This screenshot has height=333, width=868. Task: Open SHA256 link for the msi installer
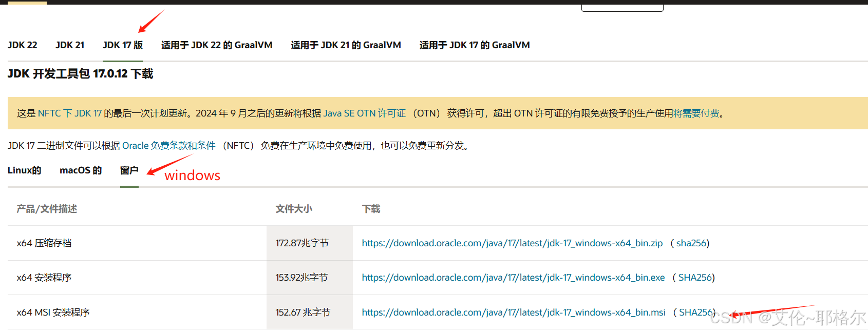(x=696, y=312)
